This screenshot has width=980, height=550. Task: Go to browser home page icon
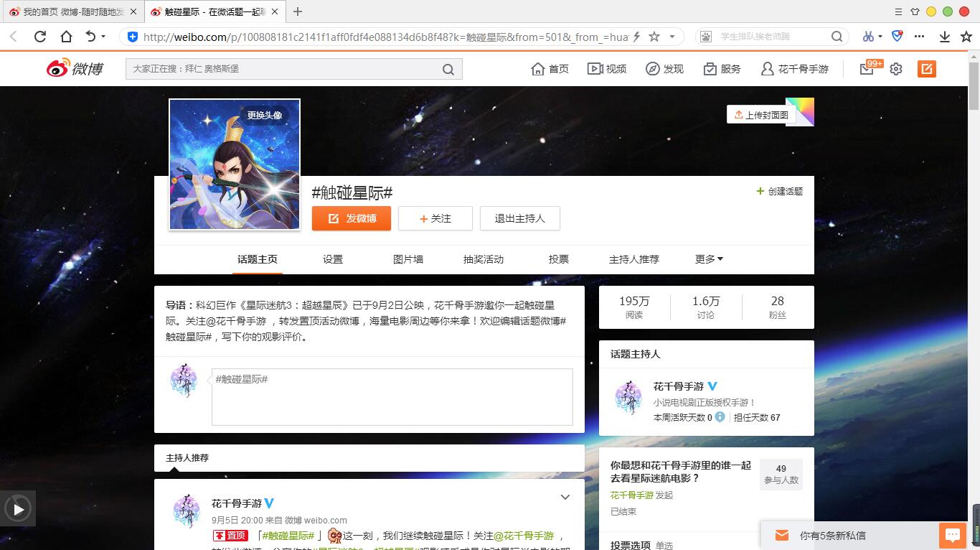tap(66, 37)
